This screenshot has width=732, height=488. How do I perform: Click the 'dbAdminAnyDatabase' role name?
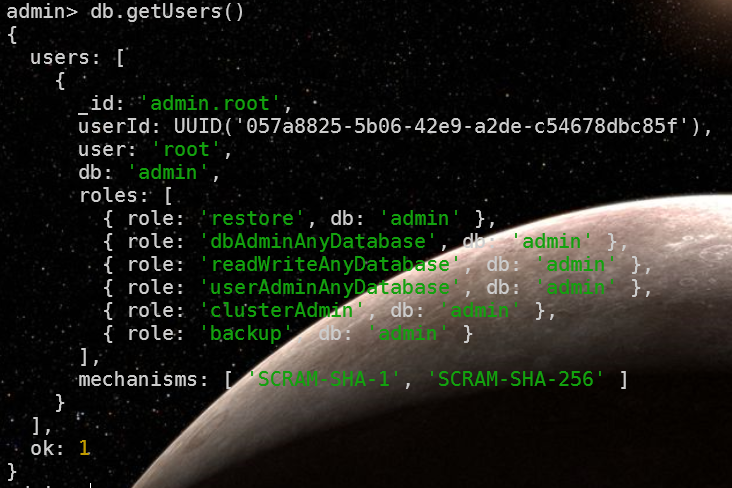click(x=317, y=241)
